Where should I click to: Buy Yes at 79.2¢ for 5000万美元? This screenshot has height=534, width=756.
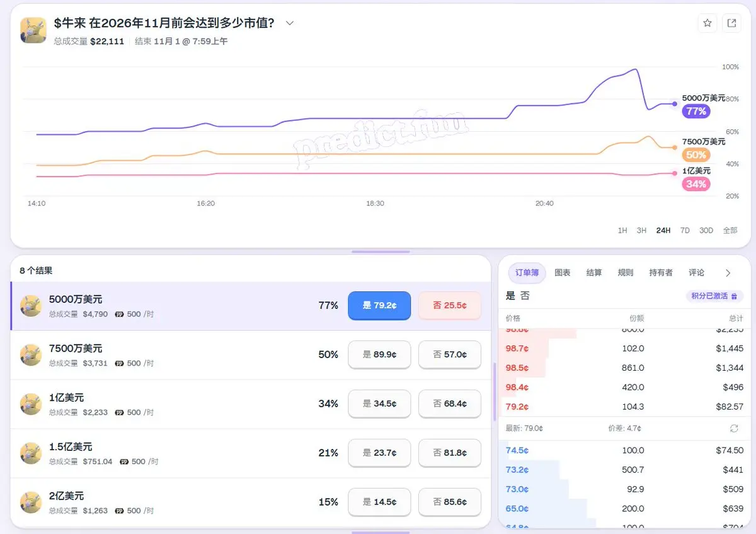(379, 306)
